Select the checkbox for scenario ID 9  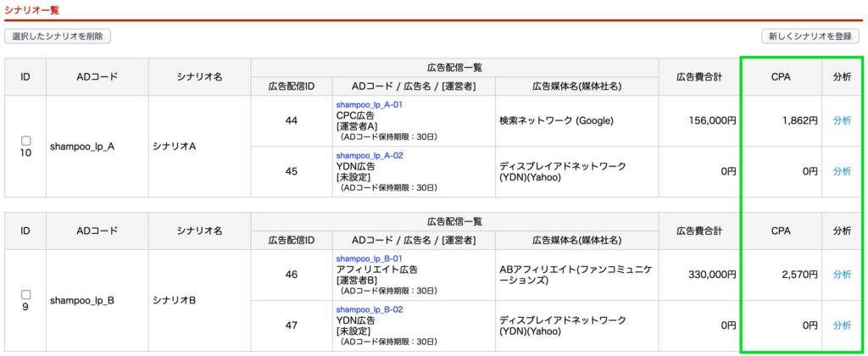click(x=25, y=294)
